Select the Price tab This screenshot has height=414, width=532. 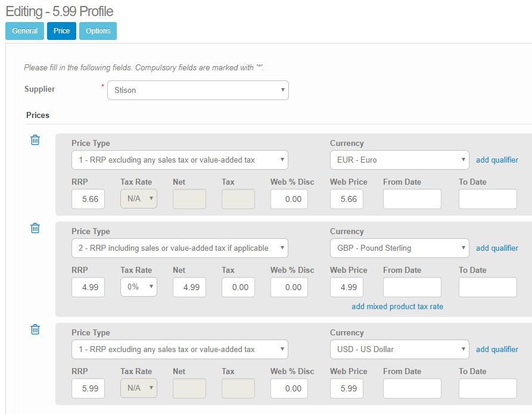[x=61, y=30]
